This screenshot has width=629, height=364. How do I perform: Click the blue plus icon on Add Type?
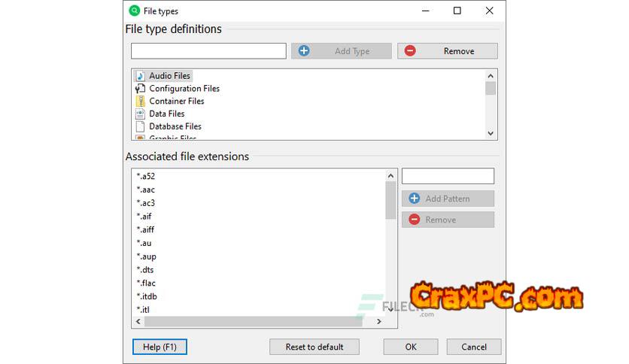pyautogui.click(x=304, y=51)
